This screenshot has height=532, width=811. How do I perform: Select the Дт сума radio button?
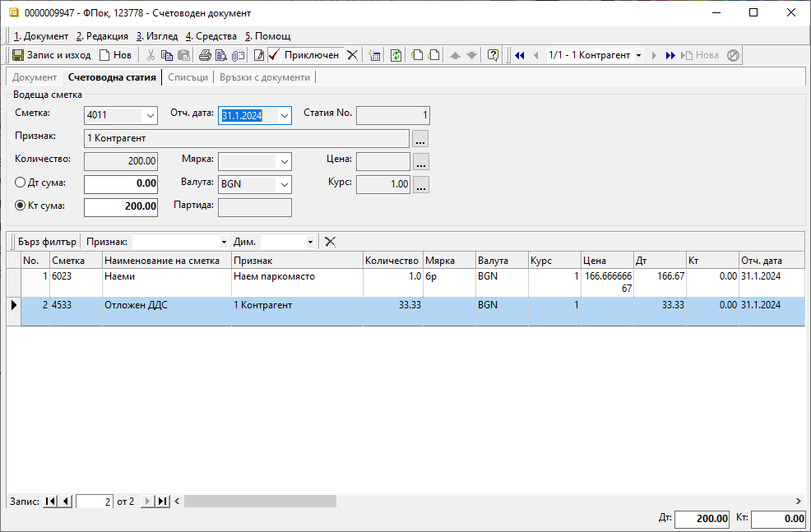click(x=21, y=183)
